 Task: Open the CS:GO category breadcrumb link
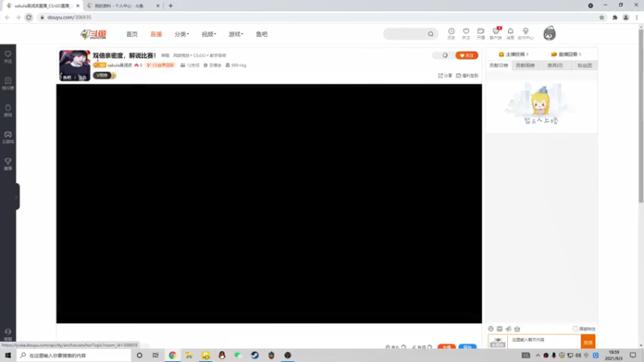click(200, 56)
